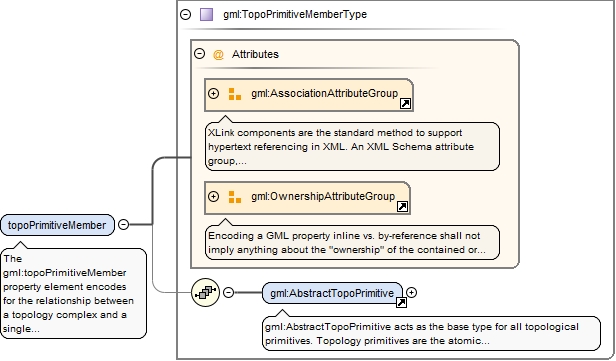
Task: Collapse the Attributes section
Action: [x=200, y=53]
